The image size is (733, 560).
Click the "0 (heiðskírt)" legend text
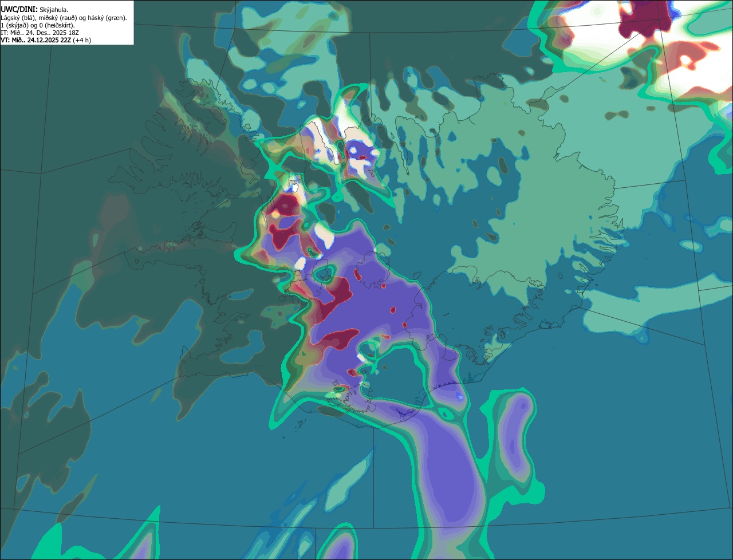point(56,26)
